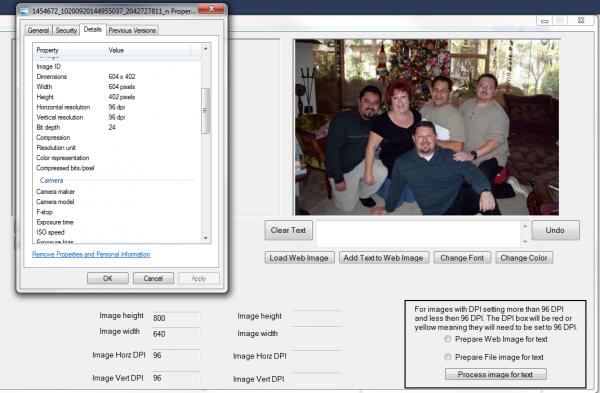Click the Properties dialog title bar icon
This screenshot has width=600, height=393.
click(x=24, y=11)
